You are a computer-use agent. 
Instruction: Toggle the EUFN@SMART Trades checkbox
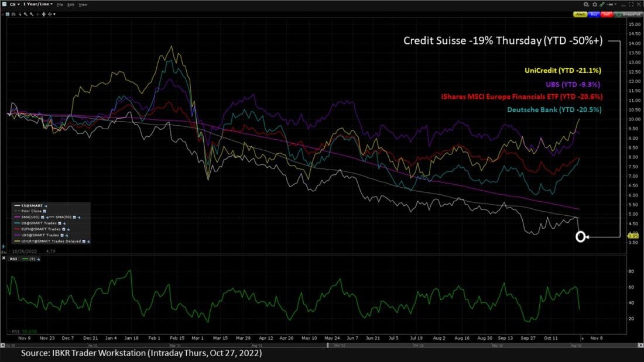tap(64, 229)
